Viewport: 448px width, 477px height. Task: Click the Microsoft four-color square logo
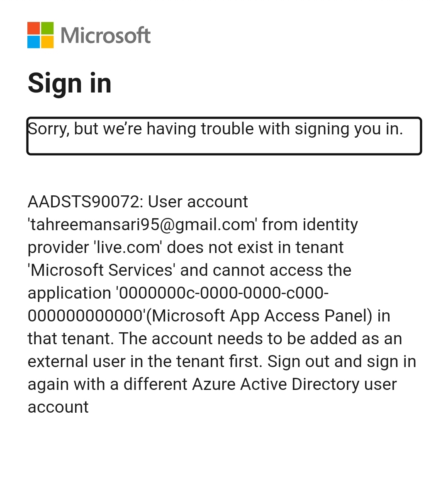coord(41,35)
